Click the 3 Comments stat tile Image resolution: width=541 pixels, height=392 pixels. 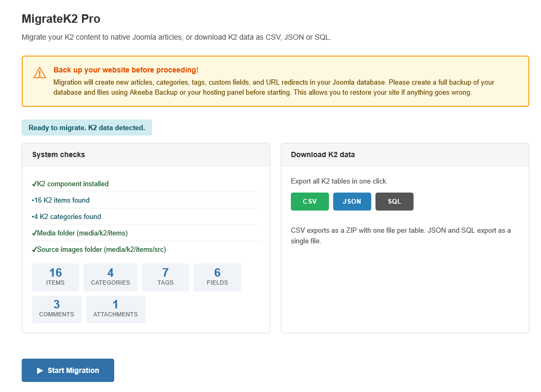coord(57,309)
